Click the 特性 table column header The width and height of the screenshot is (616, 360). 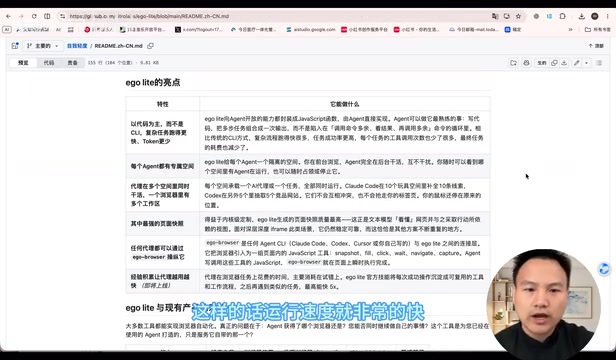click(x=162, y=104)
